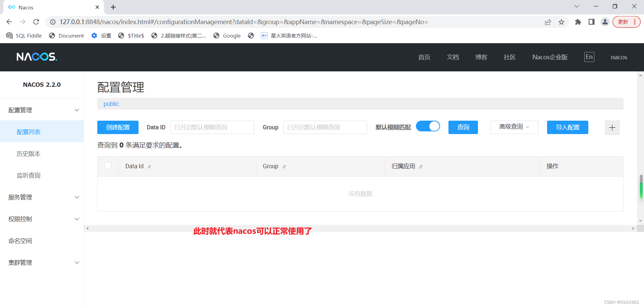Collapse the 配置管理 sidebar section
Image resolution: width=644 pixels, height=307 pixels.
pyautogui.click(x=42, y=110)
